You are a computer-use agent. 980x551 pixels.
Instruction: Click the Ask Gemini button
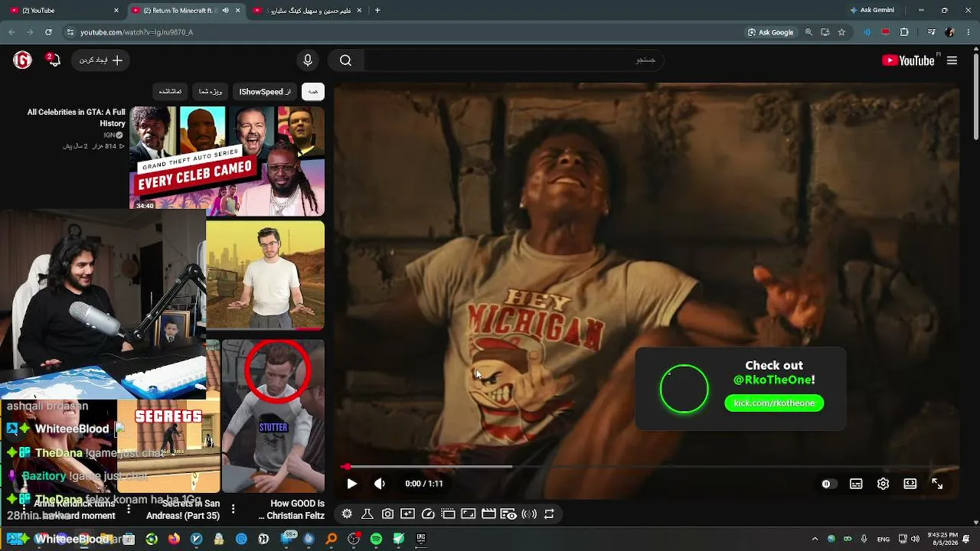pos(872,11)
